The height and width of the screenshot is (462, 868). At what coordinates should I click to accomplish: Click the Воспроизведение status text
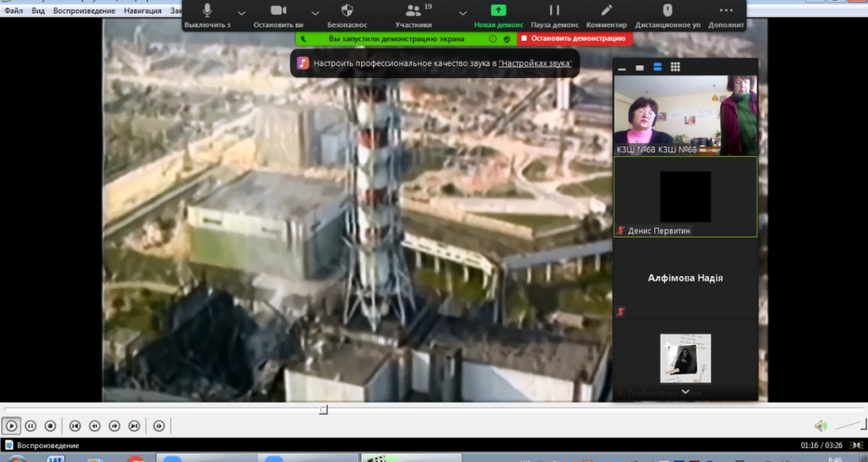[x=47, y=445]
